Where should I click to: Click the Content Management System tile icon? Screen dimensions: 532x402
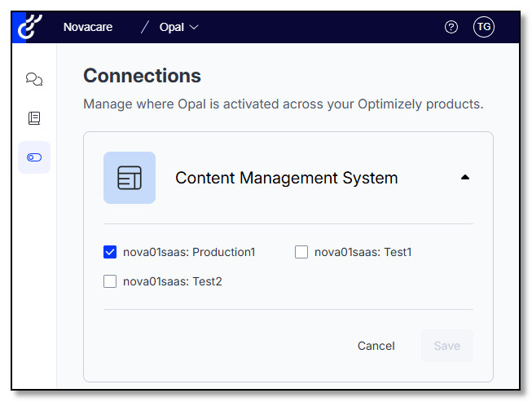click(130, 178)
